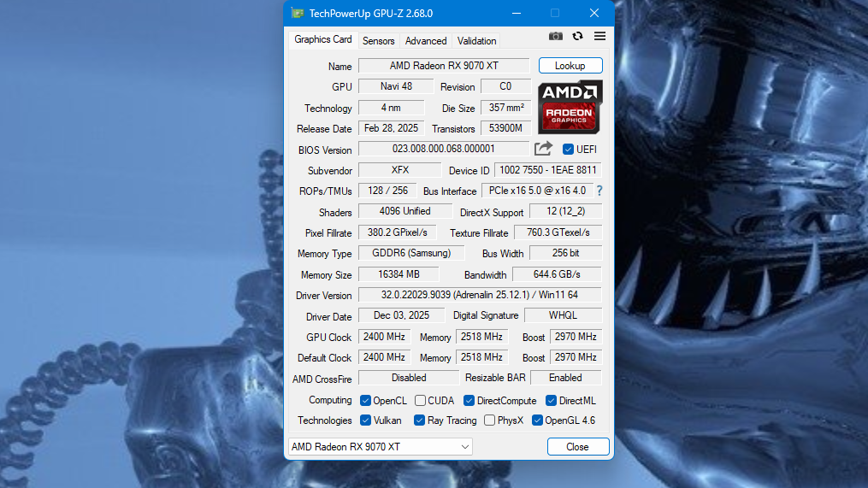Toggle the OpenCL checkbox

pos(365,401)
